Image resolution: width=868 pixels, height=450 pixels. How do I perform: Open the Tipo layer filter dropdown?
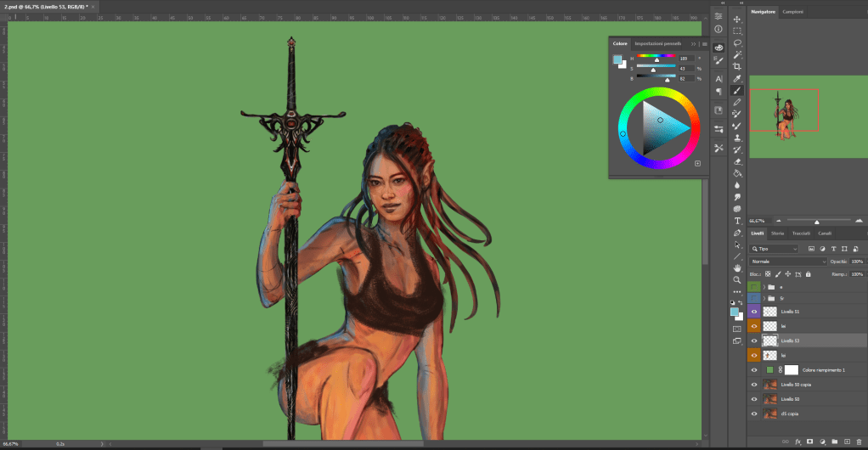(x=775, y=249)
